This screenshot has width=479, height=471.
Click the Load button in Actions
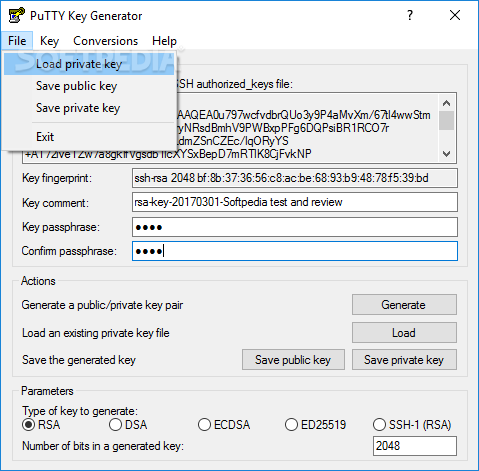tap(404, 332)
